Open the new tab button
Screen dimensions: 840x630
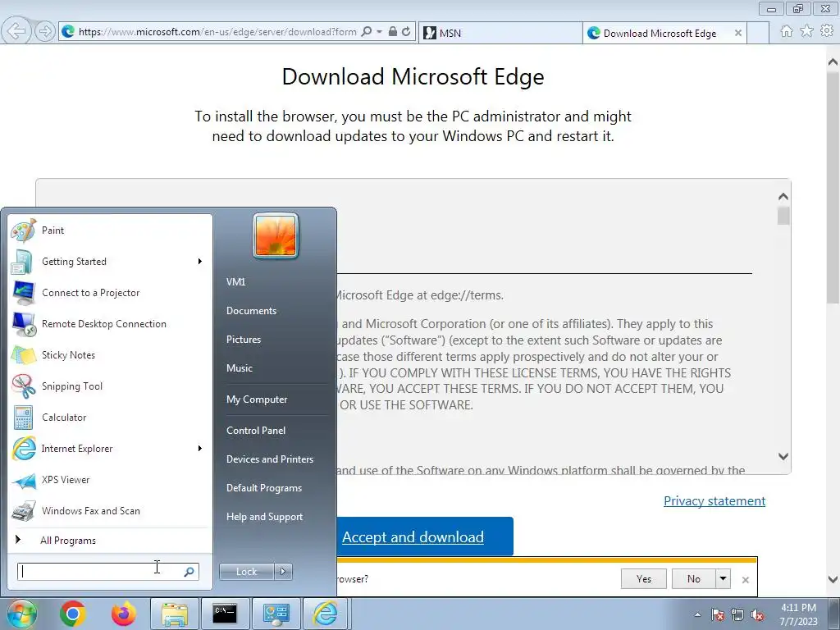pos(758,33)
